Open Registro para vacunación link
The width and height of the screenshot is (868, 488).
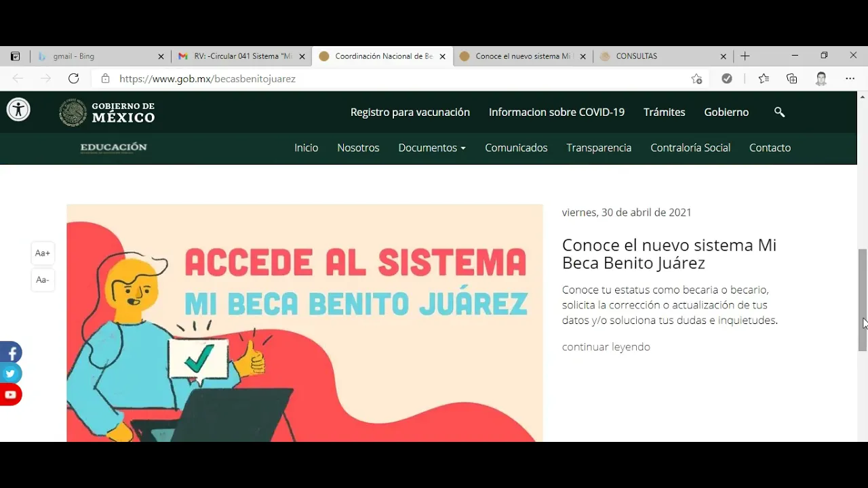(410, 113)
